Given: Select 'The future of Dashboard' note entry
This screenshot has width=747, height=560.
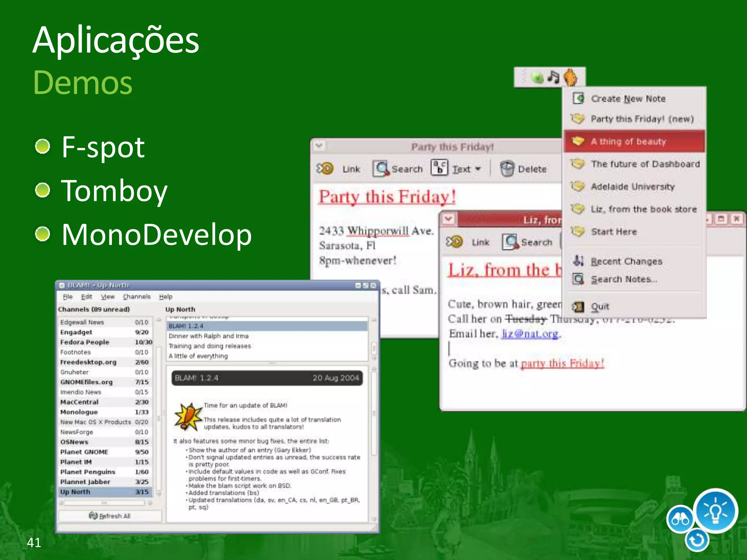Looking at the screenshot, I should [x=634, y=164].
